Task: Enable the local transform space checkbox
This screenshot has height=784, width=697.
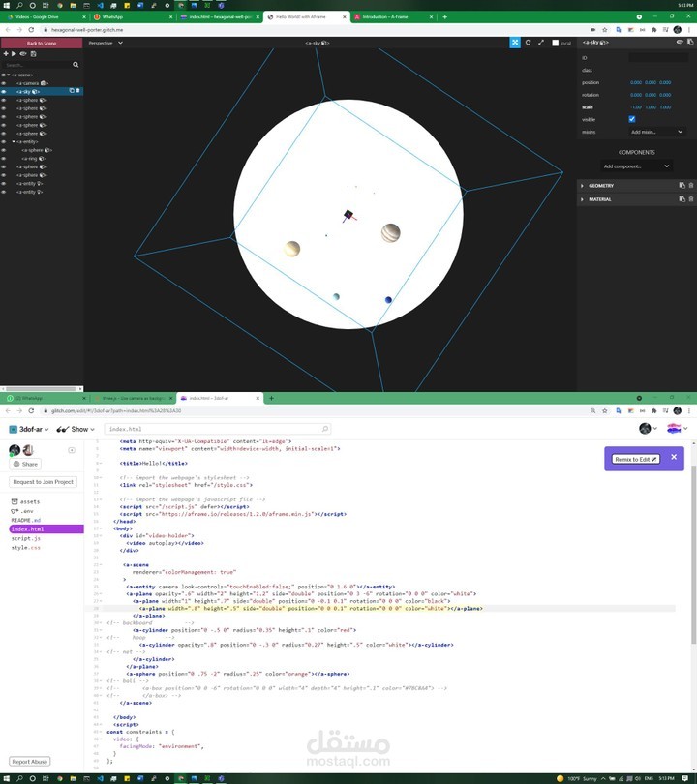Action: [555, 43]
